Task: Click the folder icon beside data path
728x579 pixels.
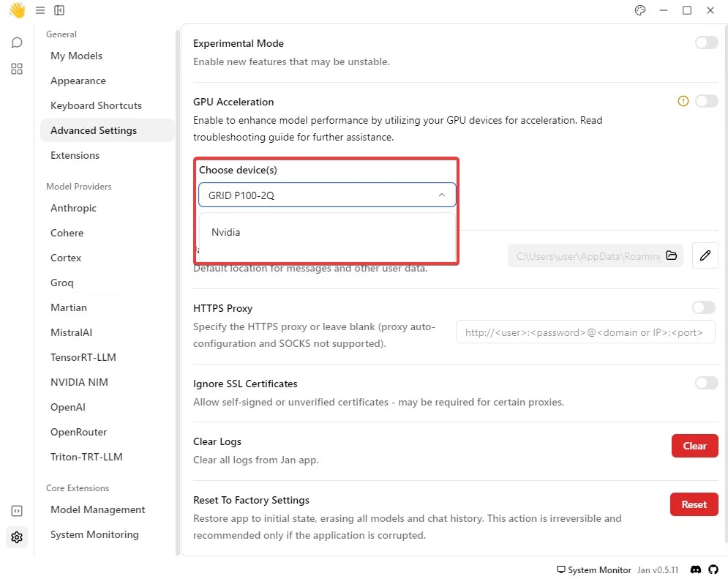Action: 671,255
